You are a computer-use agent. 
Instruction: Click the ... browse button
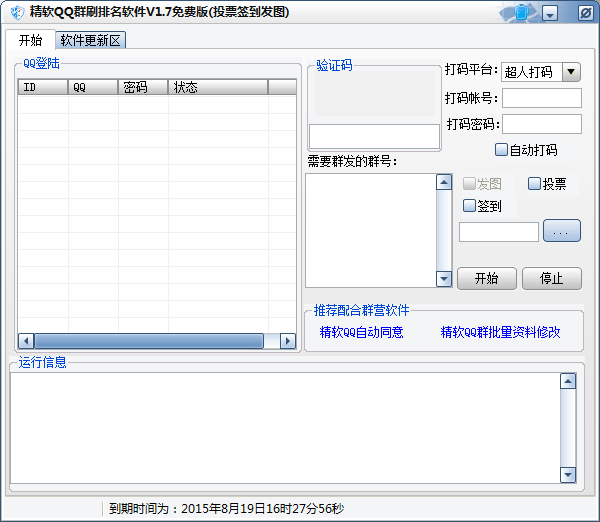(x=562, y=231)
